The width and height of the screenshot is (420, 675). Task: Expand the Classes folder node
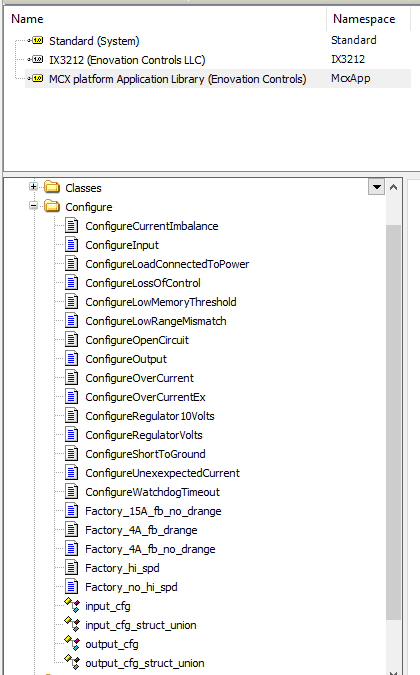33,186
